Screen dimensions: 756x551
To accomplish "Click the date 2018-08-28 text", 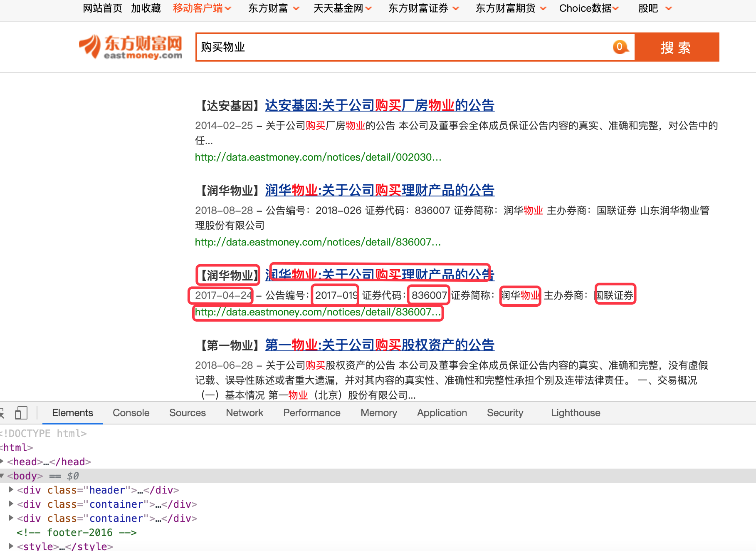I will (x=224, y=211).
